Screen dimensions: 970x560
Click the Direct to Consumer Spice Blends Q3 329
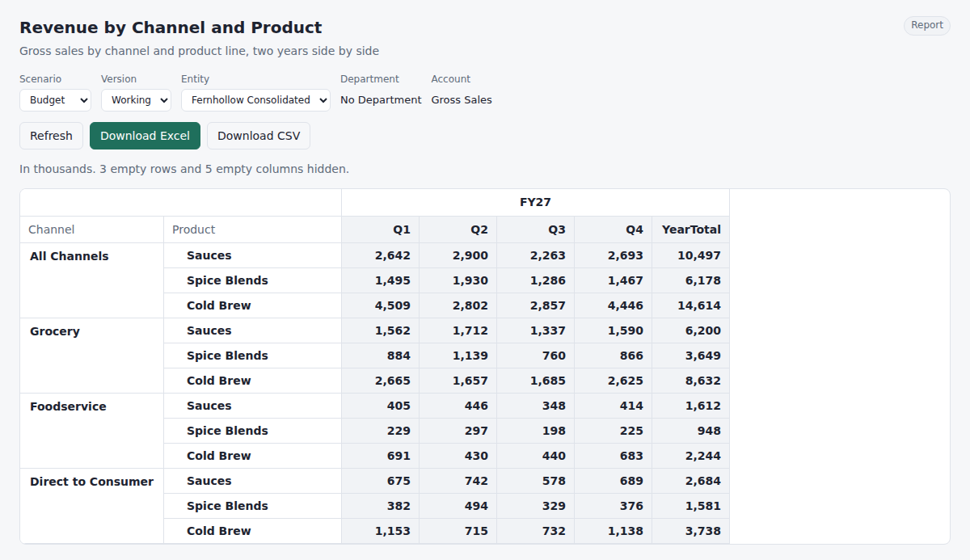pos(536,506)
